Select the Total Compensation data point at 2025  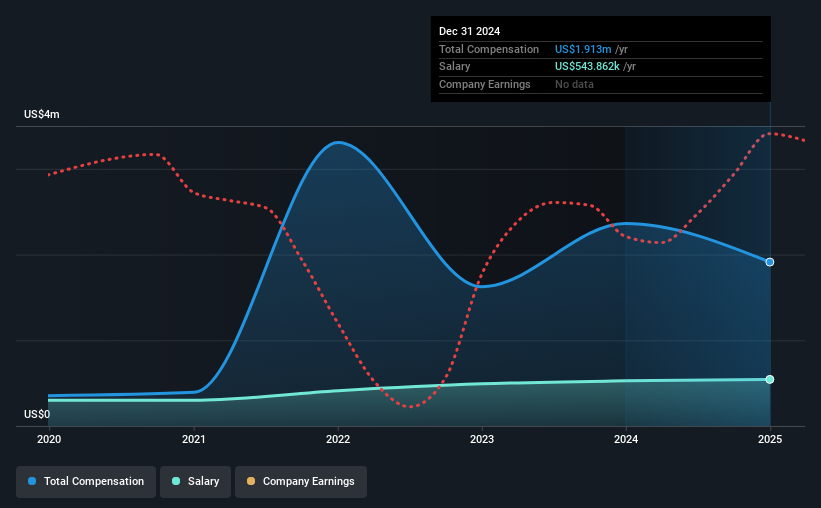(770, 262)
